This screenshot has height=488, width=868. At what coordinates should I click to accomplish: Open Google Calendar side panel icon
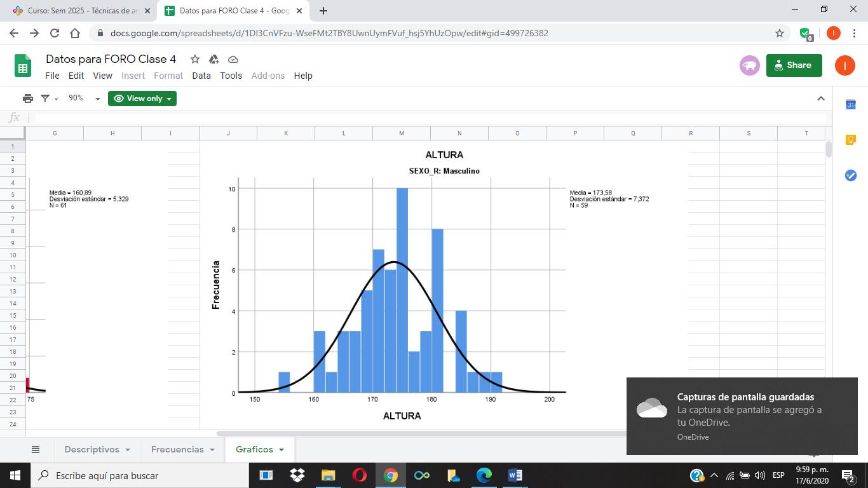850,105
